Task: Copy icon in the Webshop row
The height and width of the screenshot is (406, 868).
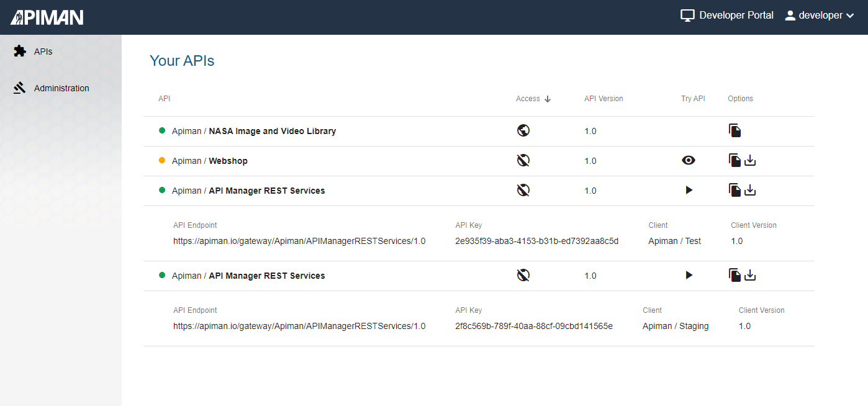Action: (735, 160)
